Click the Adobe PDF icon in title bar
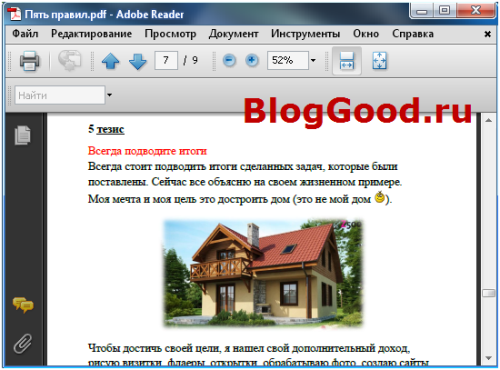The width and height of the screenshot is (500, 370). click(x=14, y=14)
